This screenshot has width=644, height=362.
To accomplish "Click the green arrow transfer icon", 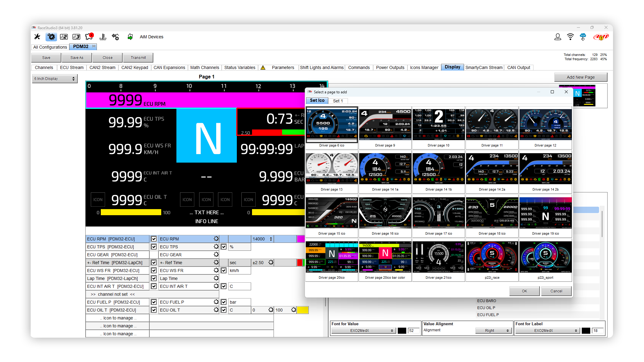I will (130, 37).
